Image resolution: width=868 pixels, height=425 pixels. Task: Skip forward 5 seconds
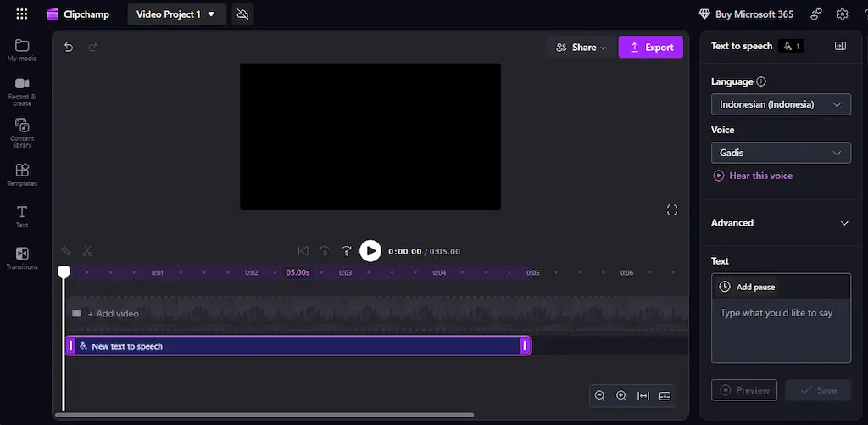(347, 251)
